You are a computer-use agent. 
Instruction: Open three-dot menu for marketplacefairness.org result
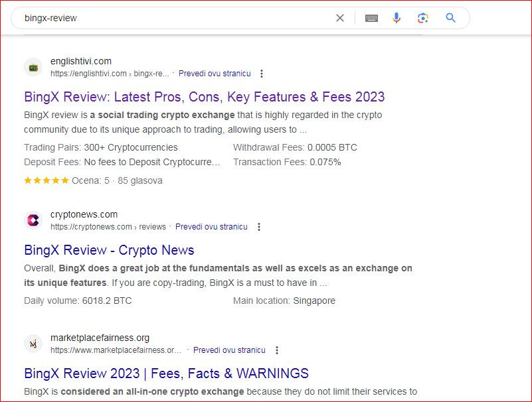pos(277,350)
